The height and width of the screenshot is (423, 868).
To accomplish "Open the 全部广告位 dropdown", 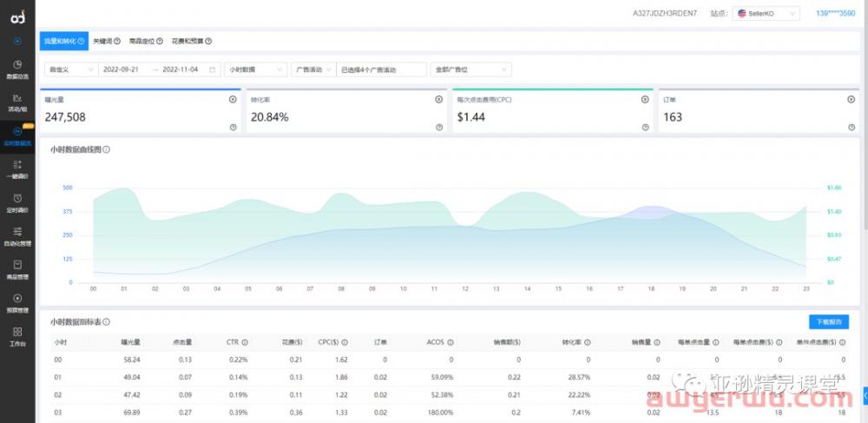I will pyautogui.click(x=470, y=69).
